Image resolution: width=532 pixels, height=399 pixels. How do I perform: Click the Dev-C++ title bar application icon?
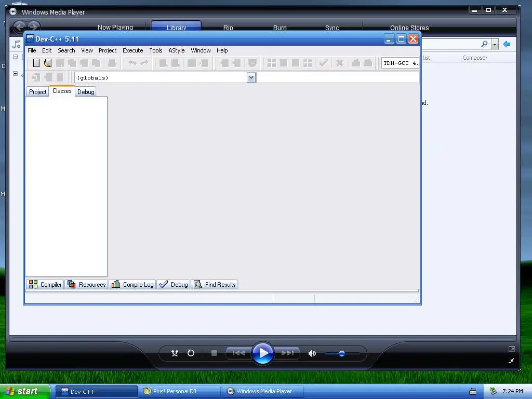[30, 38]
